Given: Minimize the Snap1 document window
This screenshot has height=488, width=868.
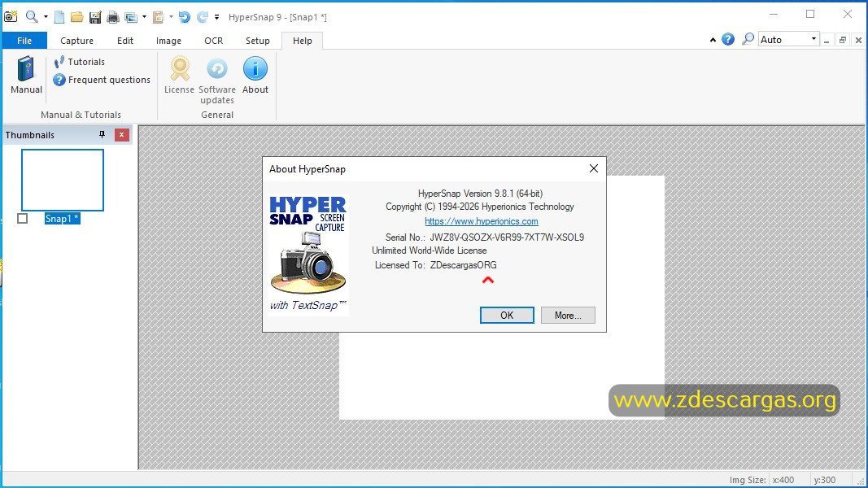Looking at the screenshot, I should tap(827, 41).
